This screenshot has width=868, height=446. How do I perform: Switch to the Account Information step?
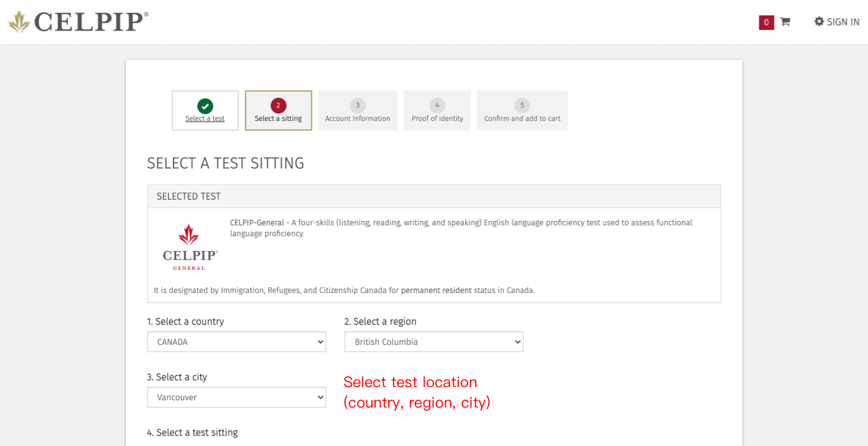(x=358, y=119)
